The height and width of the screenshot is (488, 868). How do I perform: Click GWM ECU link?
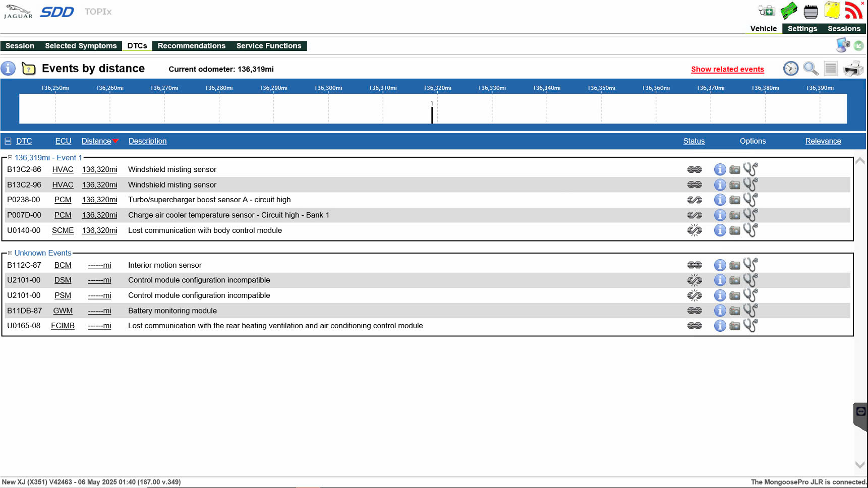click(x=63, y=311)
